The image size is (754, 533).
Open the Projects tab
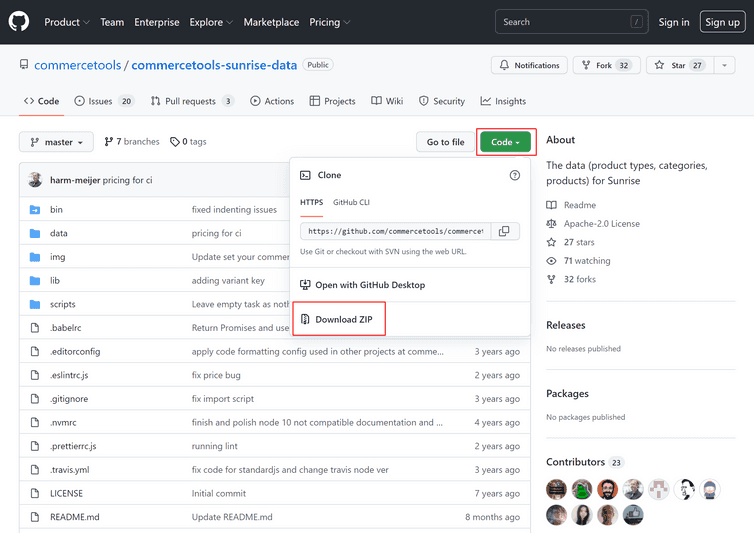(x=332, y=101)
